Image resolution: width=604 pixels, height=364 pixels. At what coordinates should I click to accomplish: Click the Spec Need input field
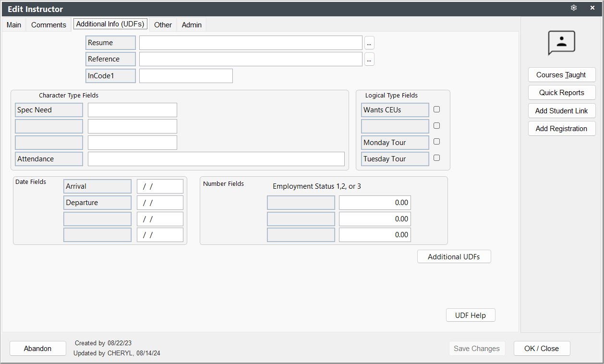coord(133,110)
